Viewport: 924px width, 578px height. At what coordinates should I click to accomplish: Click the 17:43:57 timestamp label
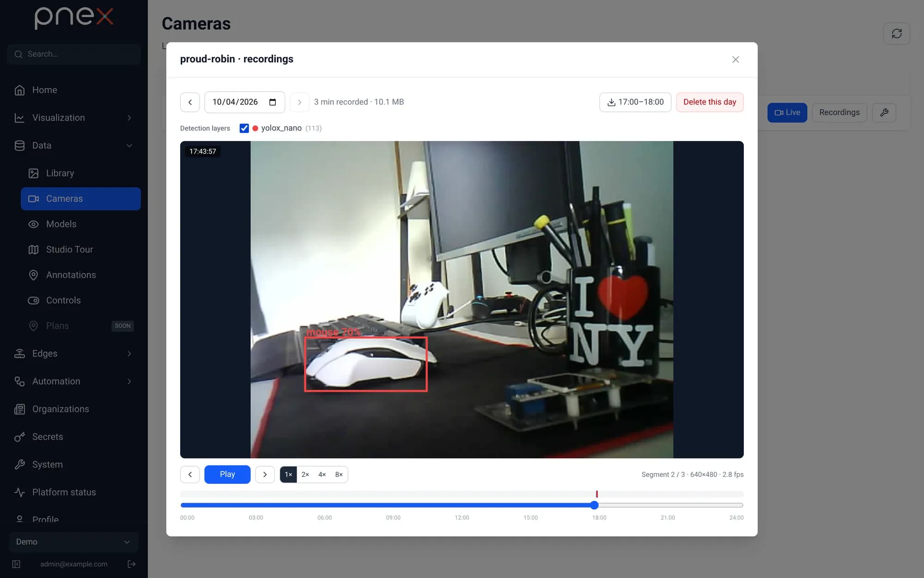[x=203, y=151]
